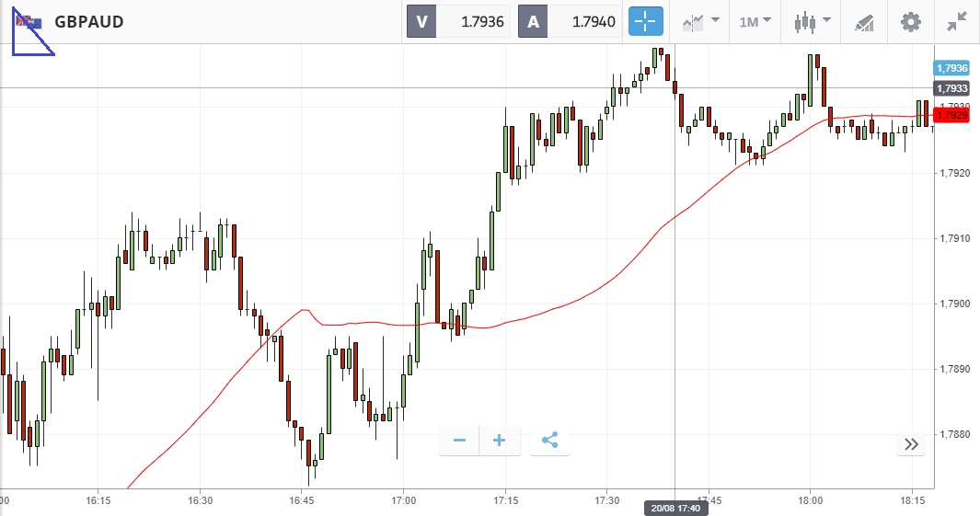The image size is (980, 516).
Task: Open the candlestick chart type dropdown
Action: (x=813, y=21)
